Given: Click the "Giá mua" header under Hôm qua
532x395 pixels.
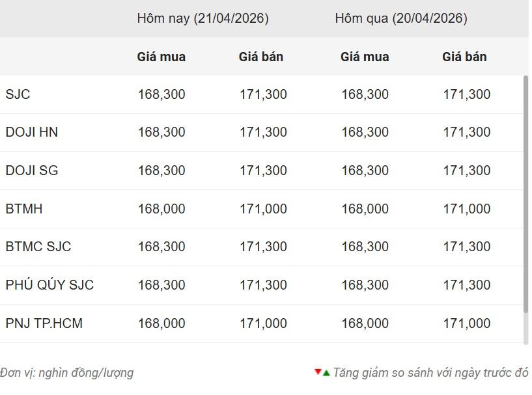Looking at the screenshot, I should coord(365,57).
